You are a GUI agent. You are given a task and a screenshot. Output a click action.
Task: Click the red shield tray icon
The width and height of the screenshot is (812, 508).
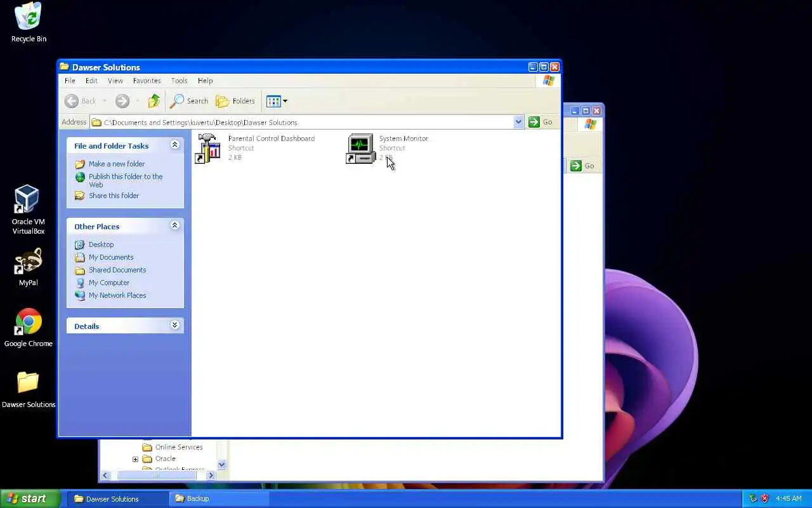[764, 498]
